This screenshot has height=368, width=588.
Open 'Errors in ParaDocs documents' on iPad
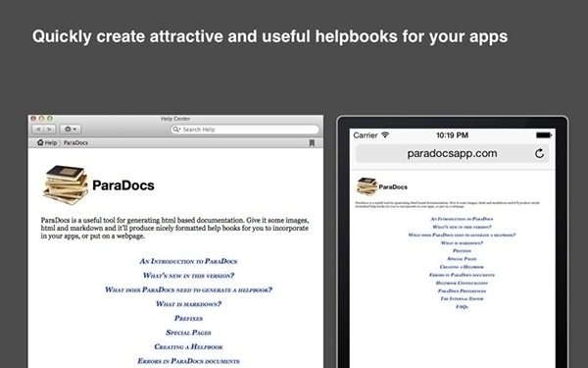pyautogui.click(x=462, y=275)
